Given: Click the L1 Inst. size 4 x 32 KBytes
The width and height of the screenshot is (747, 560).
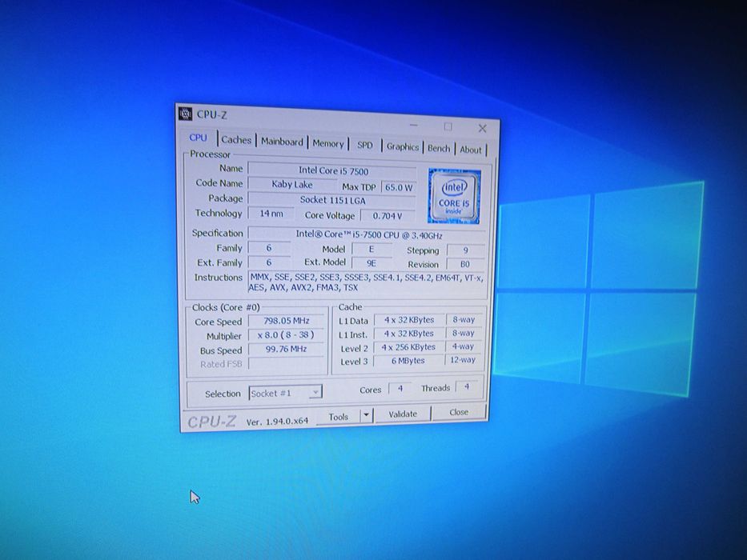Looking at the screenshot, I should pyautogui.click(x=409, y=334).
